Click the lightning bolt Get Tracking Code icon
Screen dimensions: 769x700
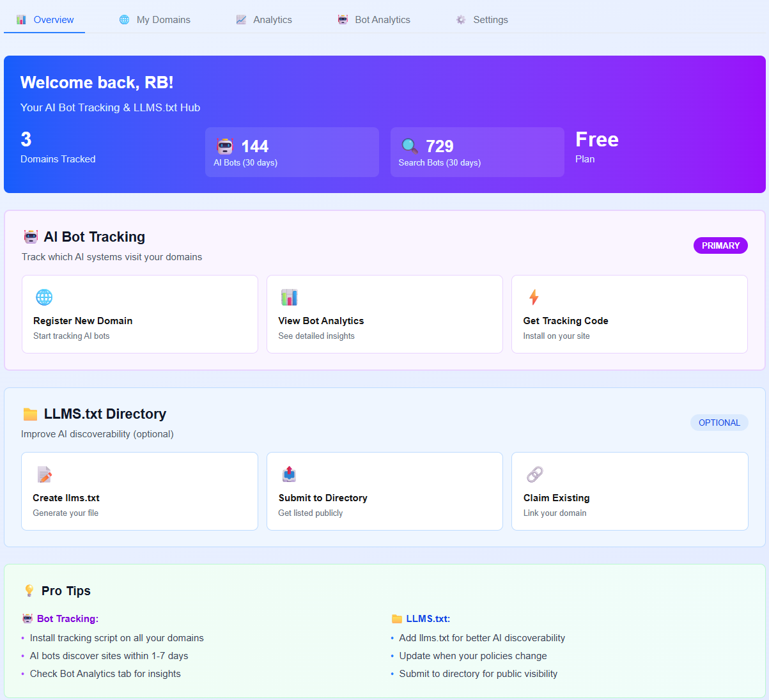tap(534, 297)
